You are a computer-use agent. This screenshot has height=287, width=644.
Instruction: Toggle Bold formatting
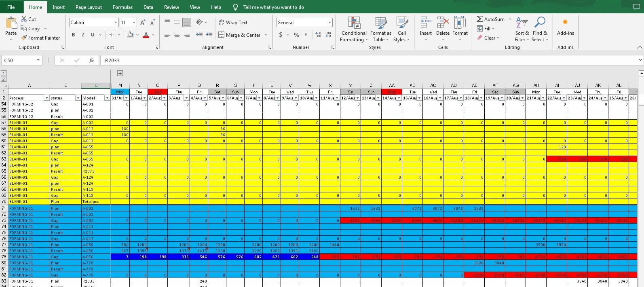click(x=73, y=35)
